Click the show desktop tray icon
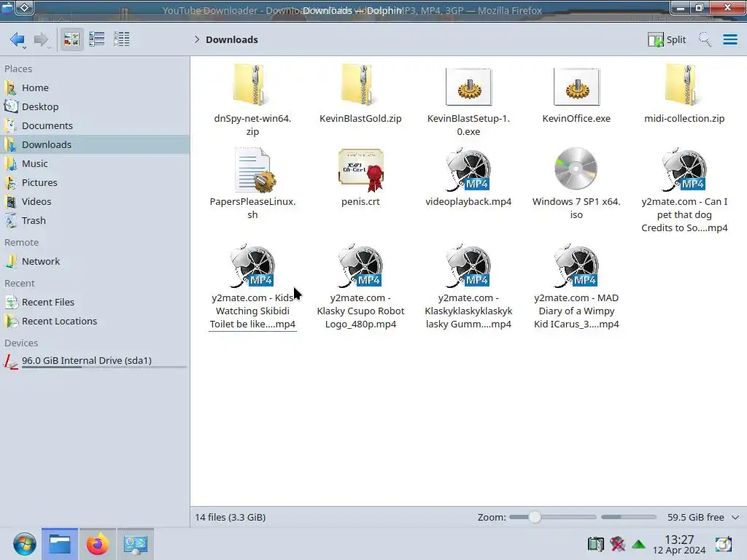Viewport: 747px width, 560px height. [x=723, y=544]
